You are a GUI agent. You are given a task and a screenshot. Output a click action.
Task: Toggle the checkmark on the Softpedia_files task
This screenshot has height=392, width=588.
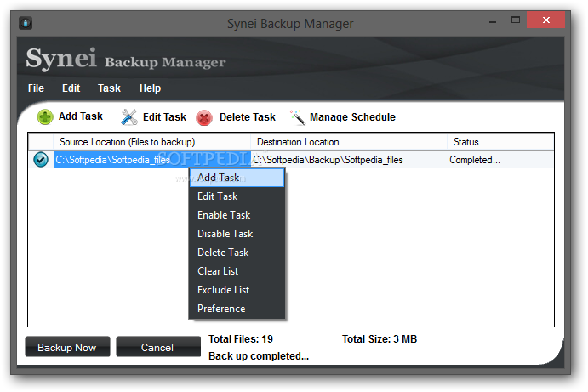[41, 159]
